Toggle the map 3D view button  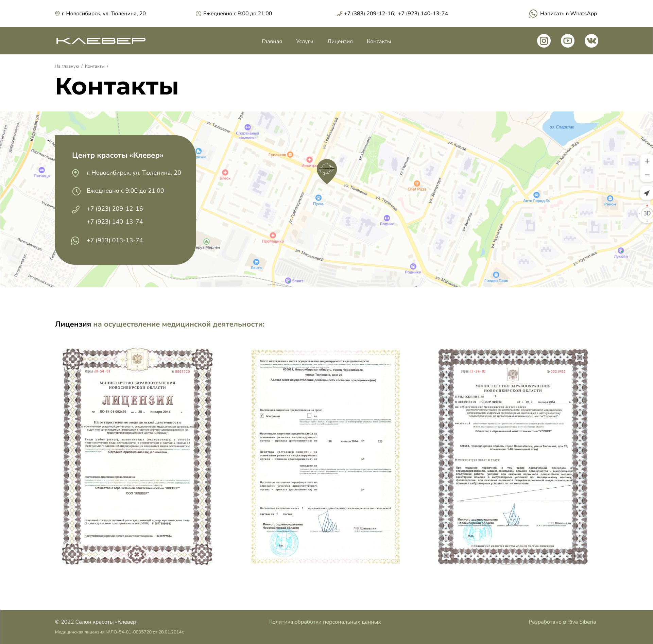click(647, 213)
